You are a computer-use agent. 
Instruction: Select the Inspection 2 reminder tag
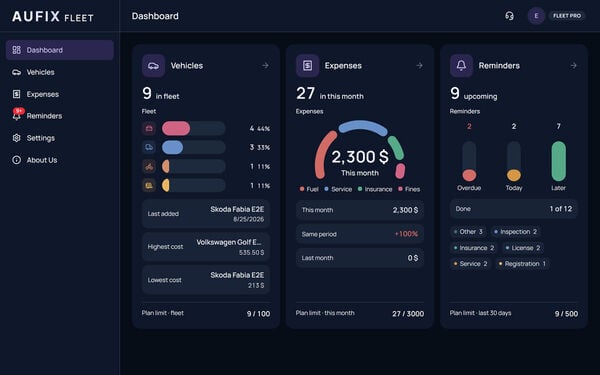pyautogui.click(x=516, y=232)
